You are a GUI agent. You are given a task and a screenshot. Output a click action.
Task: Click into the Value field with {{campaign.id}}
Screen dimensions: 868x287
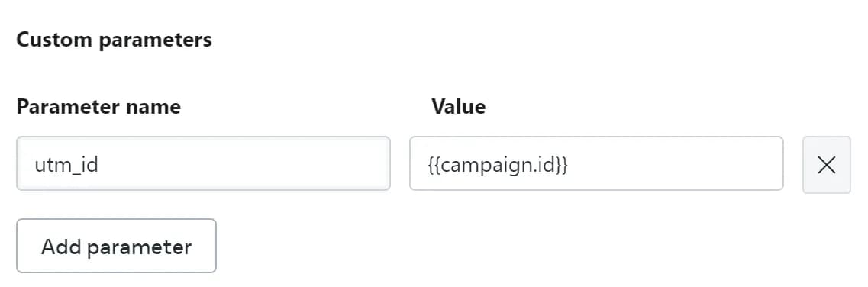tap(596, 163)
